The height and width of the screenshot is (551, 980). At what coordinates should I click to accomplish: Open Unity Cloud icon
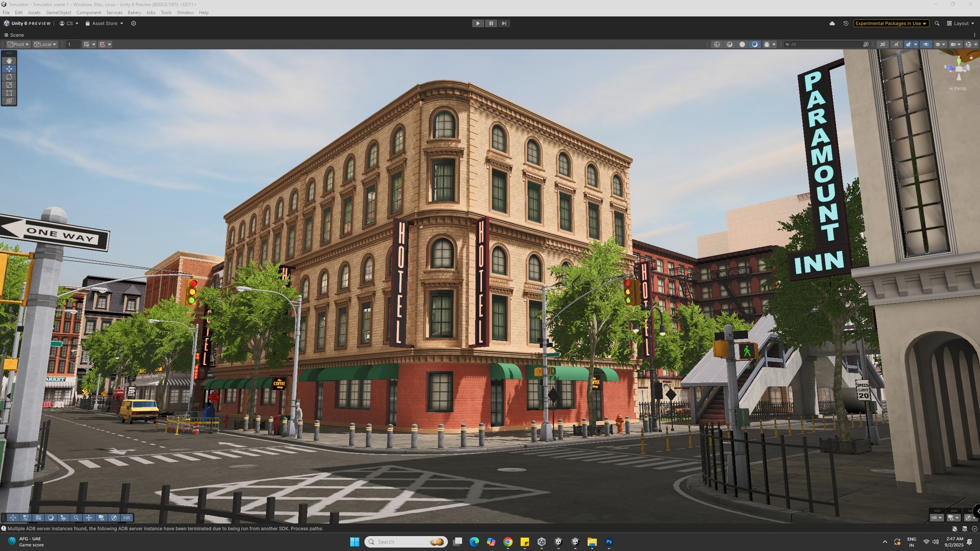tap(832, 23)
